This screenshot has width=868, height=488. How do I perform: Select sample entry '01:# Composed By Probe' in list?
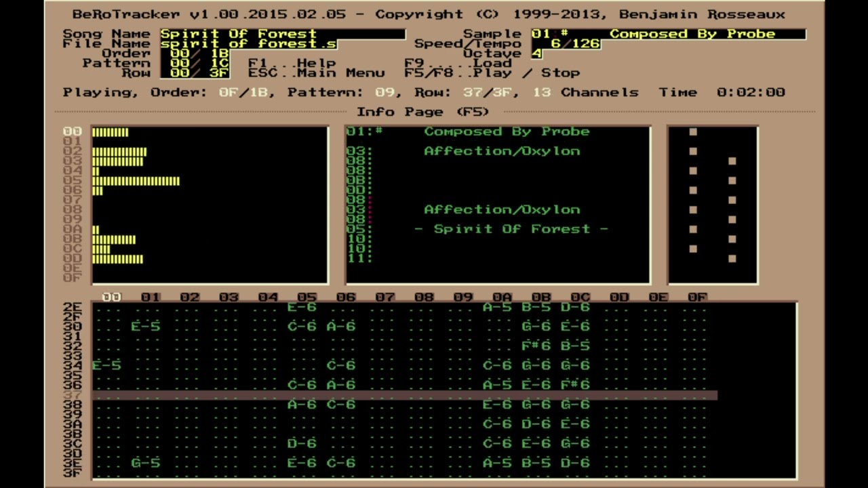pyautogui.click(x=468, y=131)
